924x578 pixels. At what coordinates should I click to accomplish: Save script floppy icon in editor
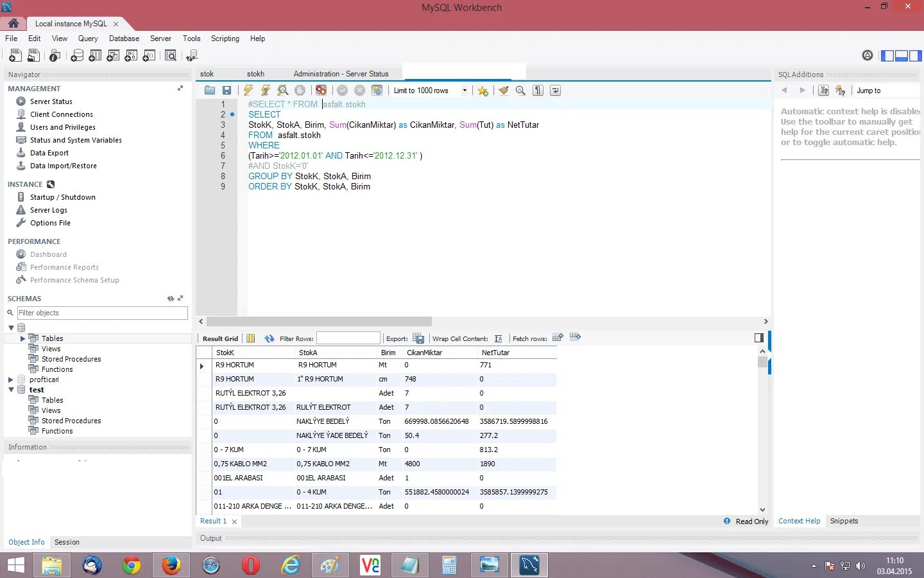(227, 91)
